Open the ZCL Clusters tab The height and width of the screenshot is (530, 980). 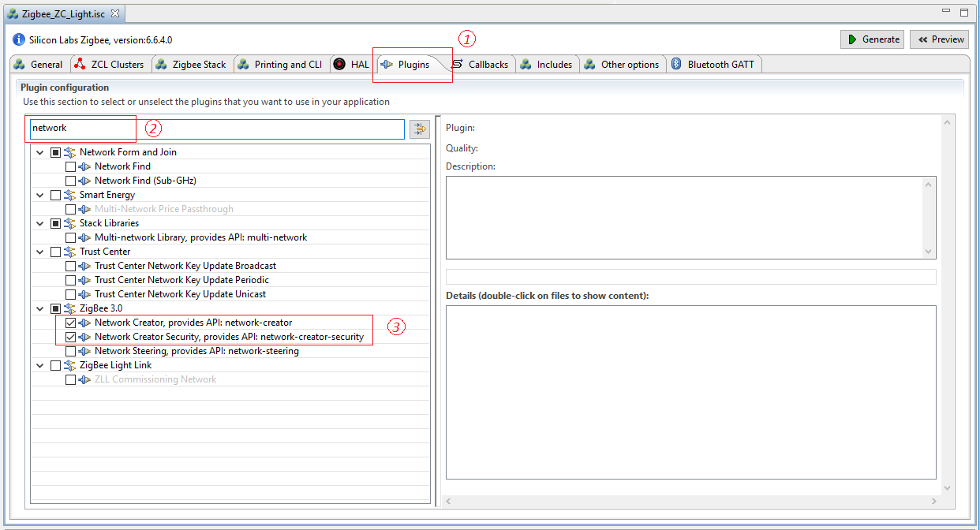109,65
